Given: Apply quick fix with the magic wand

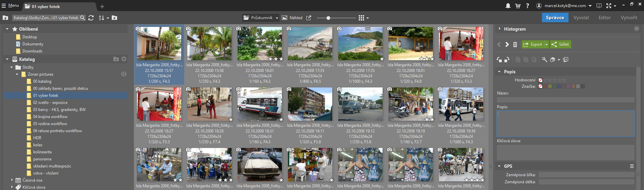Looking at the screenshot, I should click(x=545, y=60).
